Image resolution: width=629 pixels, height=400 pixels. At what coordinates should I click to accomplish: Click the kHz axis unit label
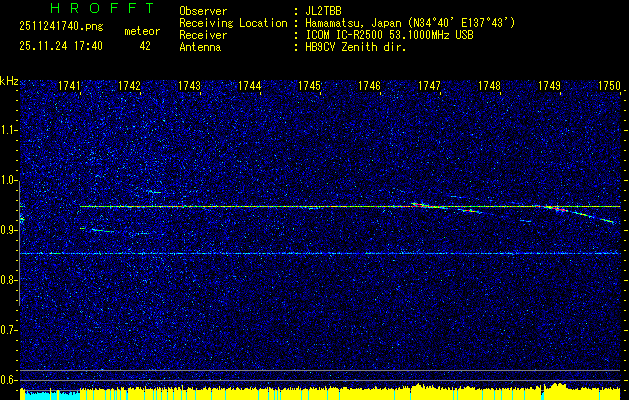point(9,81)
